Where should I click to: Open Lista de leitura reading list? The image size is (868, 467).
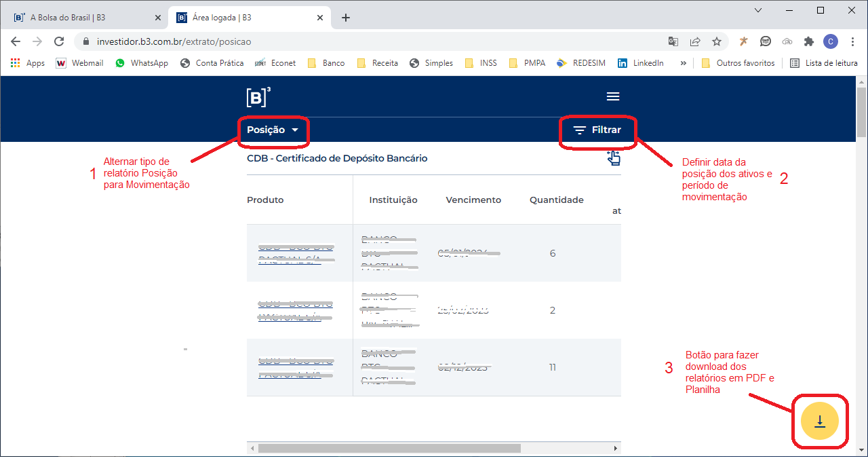(824, 63)
